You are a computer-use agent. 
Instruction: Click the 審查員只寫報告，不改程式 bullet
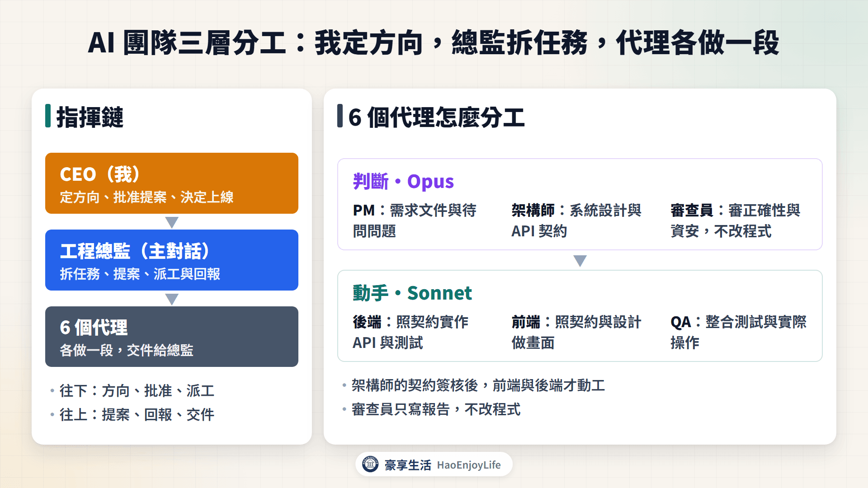click(436, 409)
